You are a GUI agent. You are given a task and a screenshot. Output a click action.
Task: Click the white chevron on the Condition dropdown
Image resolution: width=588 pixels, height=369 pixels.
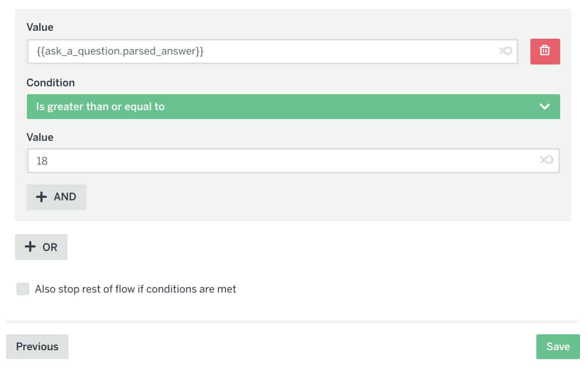[x=545, y=107]
